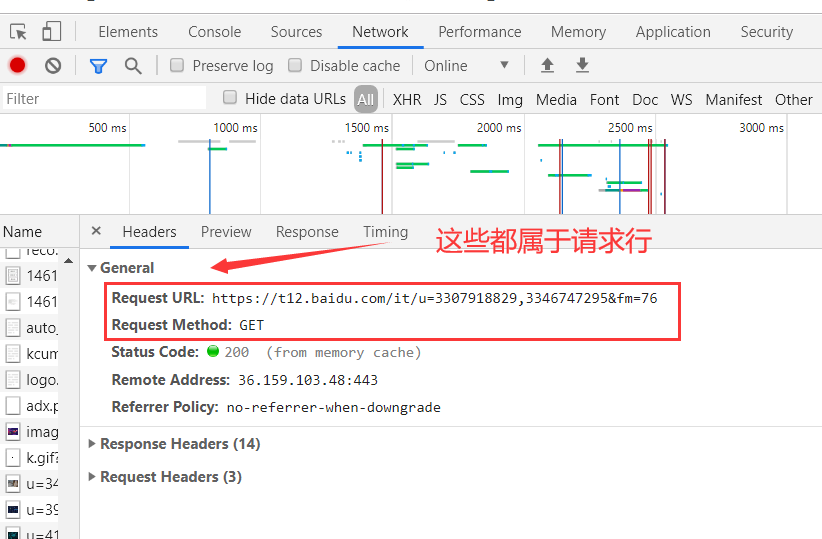Filter requests by Font

604,100
